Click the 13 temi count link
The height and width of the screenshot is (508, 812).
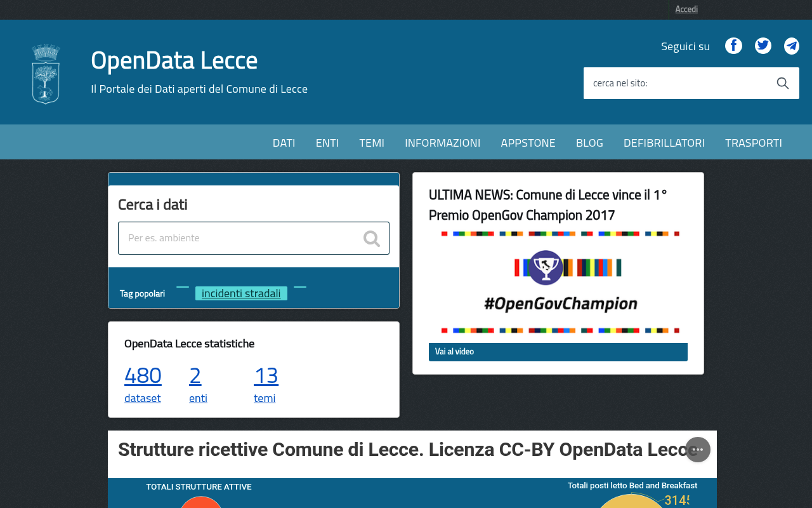coord(266,375)
